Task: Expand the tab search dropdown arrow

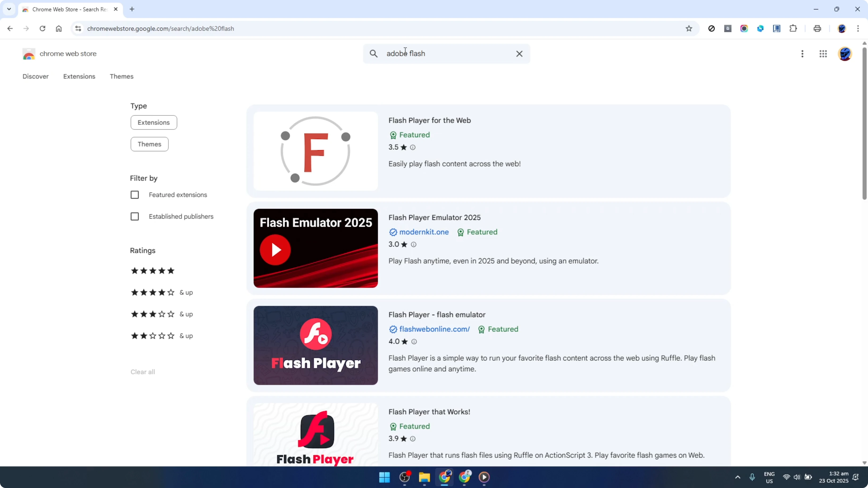Action: pyautogui.click(x=9, y=9)
